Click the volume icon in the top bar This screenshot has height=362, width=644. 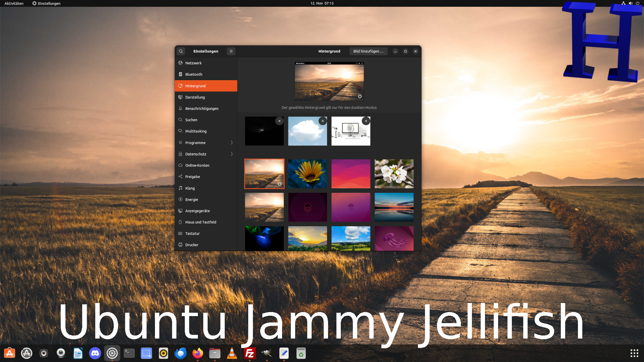coord(631,3)
